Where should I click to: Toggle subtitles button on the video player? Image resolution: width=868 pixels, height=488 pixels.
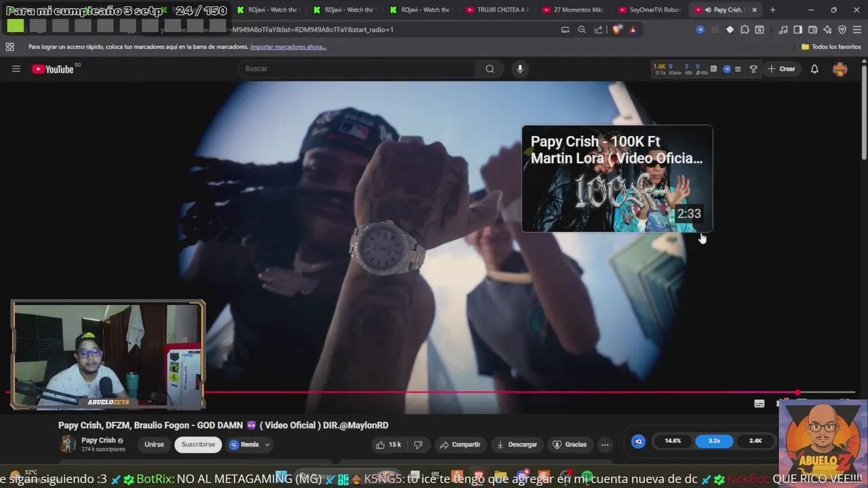(x=759, y=404)
